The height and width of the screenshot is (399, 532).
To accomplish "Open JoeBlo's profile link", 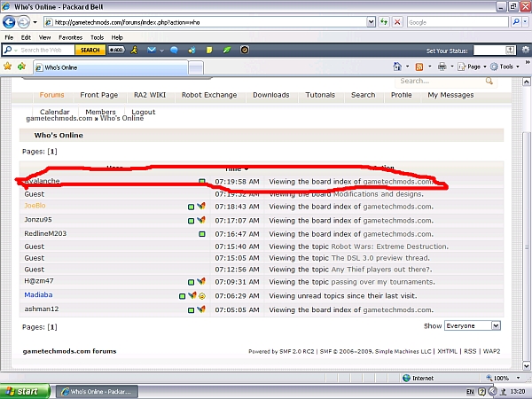I will (x=35, y=206).
